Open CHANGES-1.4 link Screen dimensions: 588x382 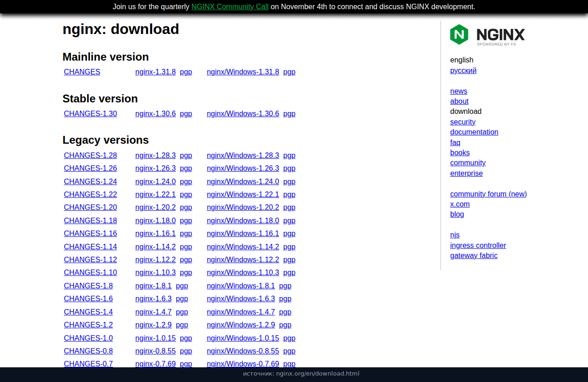point(88,312)
